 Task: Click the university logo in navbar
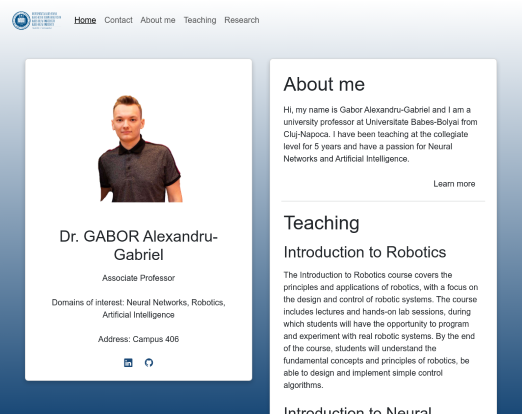click(36, 20)
